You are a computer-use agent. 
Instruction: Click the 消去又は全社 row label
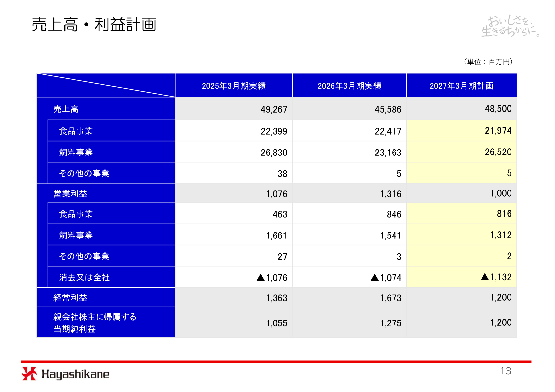click(x=84, y=277)
